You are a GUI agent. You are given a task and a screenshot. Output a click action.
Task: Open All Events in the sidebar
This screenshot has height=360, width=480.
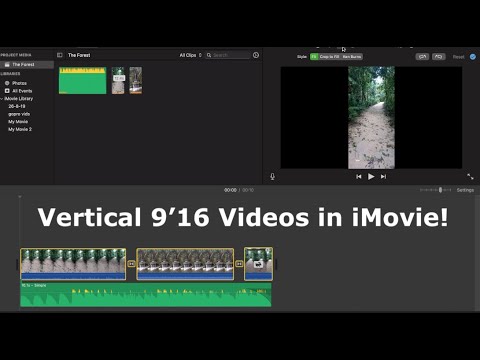pyautogui.click(x=22, y=91)
